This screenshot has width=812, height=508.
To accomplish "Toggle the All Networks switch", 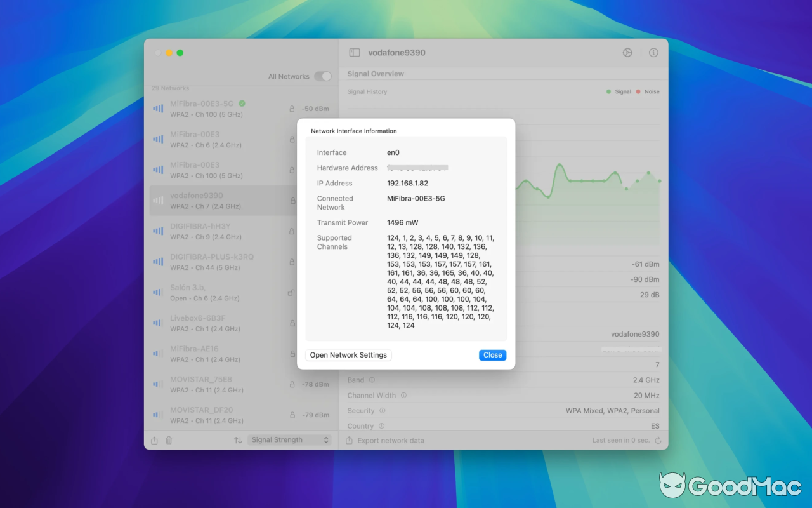I will coord(323,76).
